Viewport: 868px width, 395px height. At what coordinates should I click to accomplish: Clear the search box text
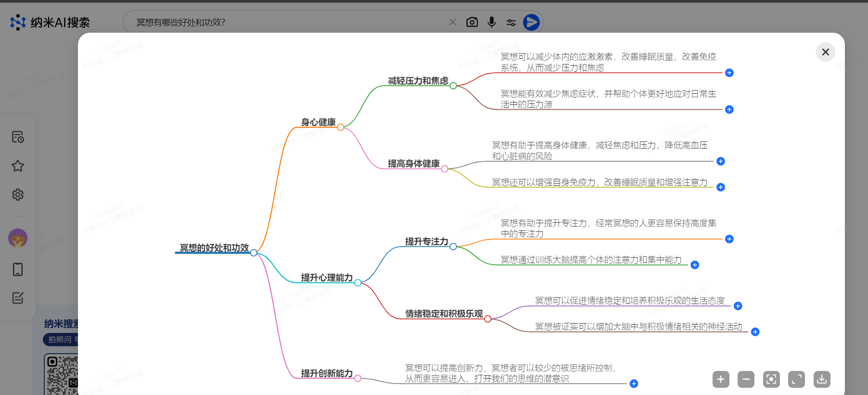[x=452, y=22]
